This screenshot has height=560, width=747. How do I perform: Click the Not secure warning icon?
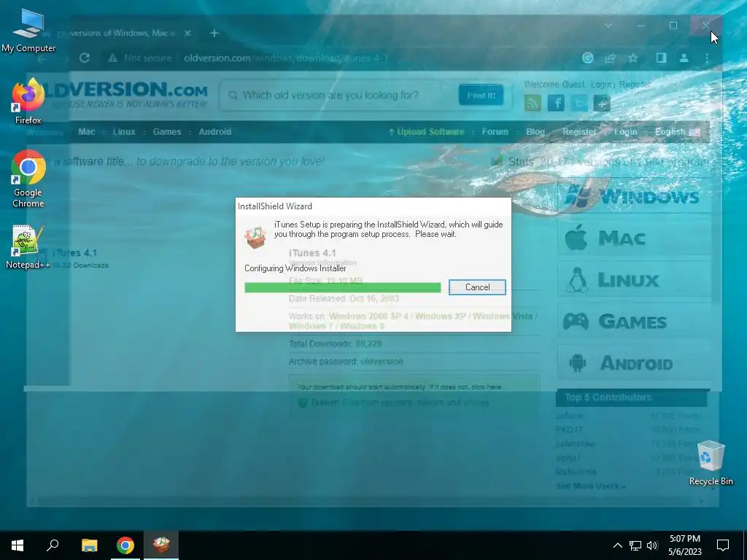pos(112,58)
